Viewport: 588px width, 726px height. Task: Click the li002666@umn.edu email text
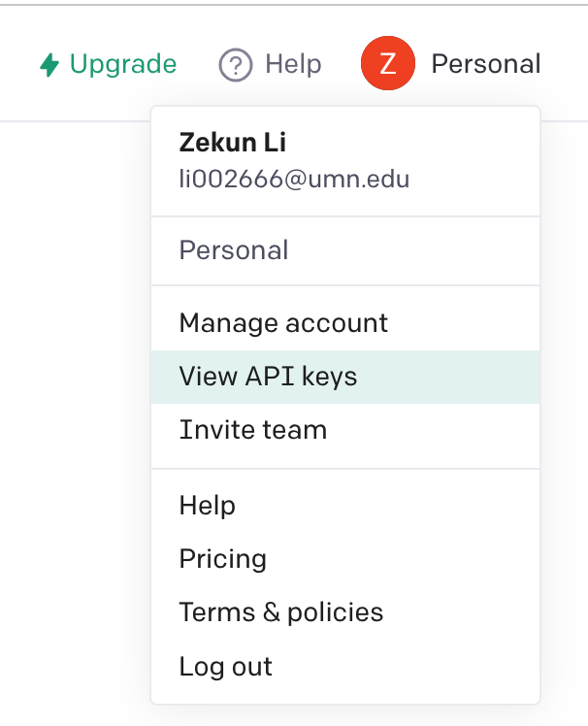click(x=294, y=179)
